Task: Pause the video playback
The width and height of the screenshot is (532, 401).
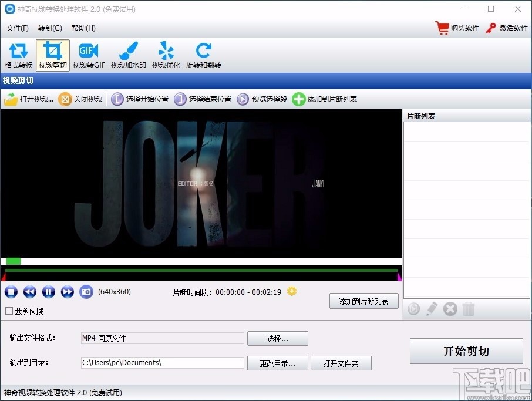Action: [49, 292]
